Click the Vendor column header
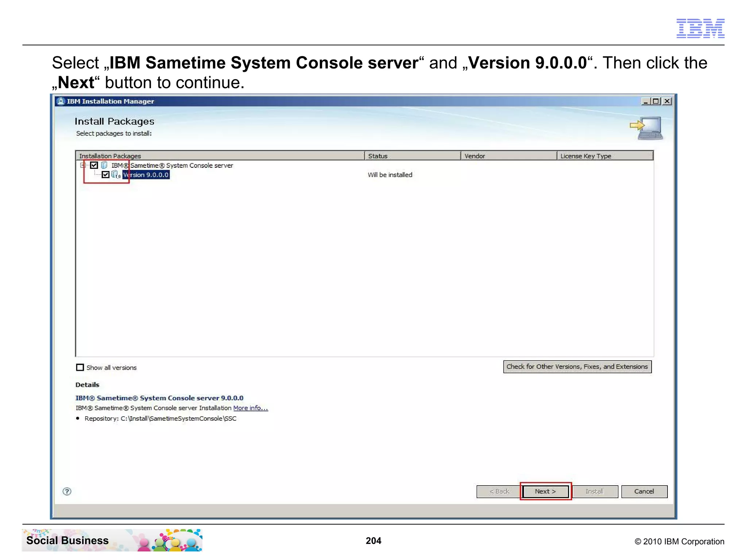The height and width of the screenshot is (560, 747). click(509, 156)
